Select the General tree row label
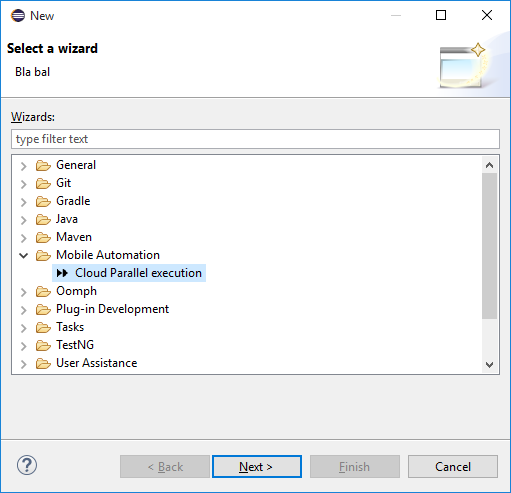The image size is (511, 493). point(76,165)
